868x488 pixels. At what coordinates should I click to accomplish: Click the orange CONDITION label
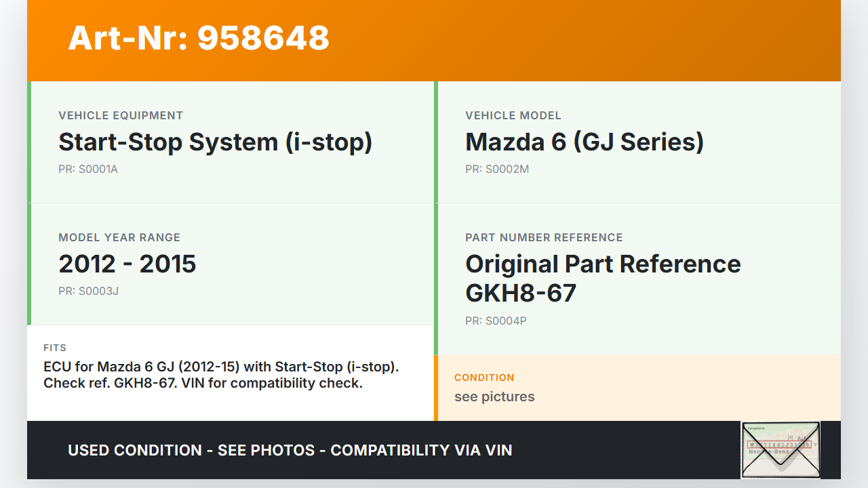(484, 378)
